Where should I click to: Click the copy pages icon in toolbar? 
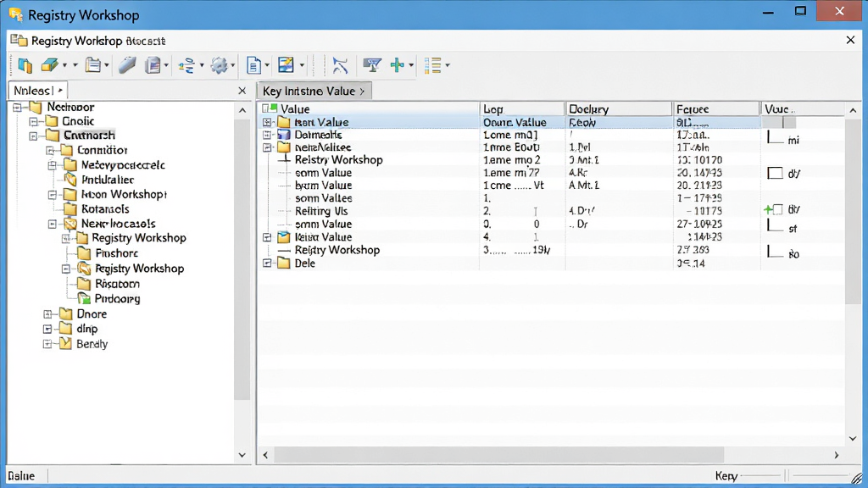[x=25, y=65]
